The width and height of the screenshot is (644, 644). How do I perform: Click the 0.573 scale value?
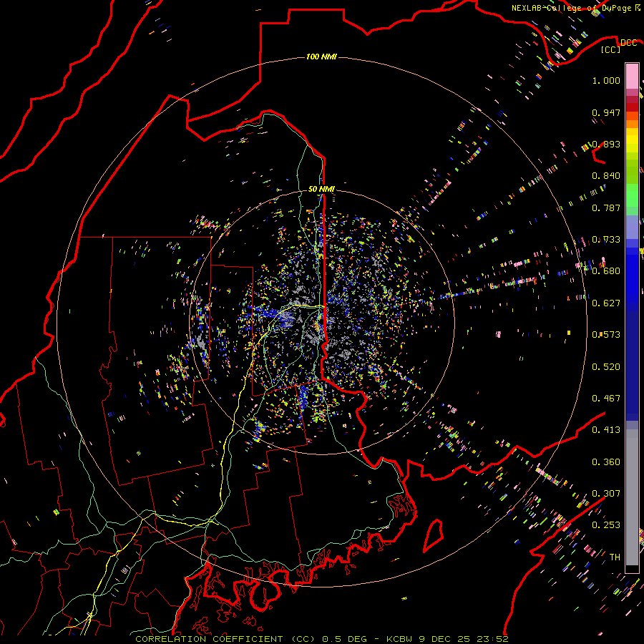click(606, 335)
